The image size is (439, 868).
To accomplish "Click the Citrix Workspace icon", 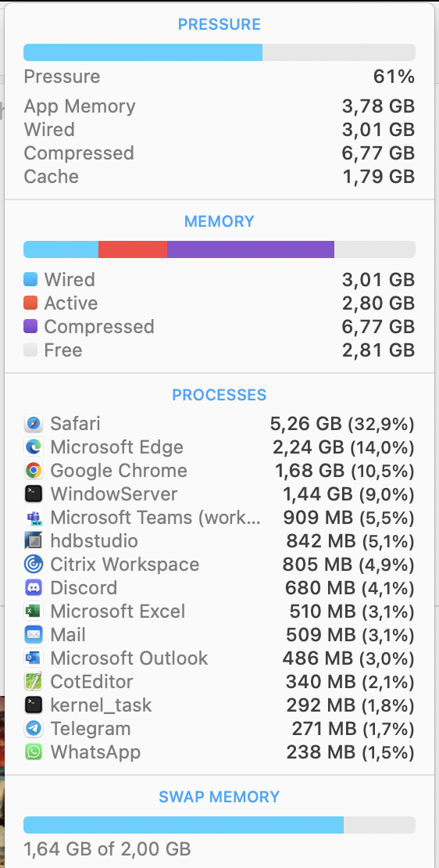I will pos(33,565).
